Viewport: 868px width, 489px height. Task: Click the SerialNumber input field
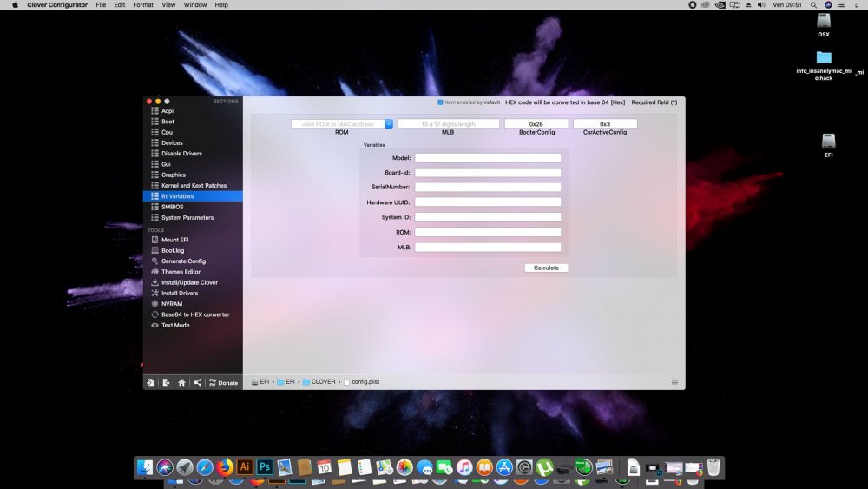[x=488, y=188]
